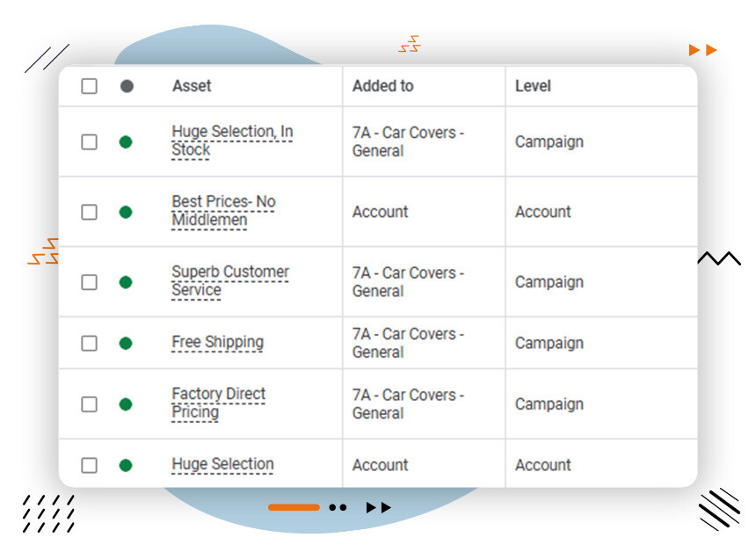Screen dimensions: 756x552
Task: Click the green dot beside Superb Customer Service
Action: click(x=126, y=281)
